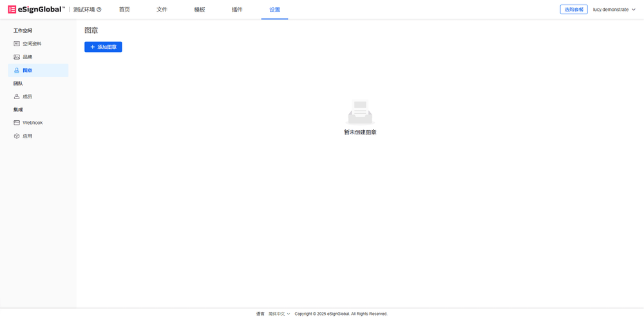Click the help icon beside 测试环境
Viewport: 644px width, 319px height.
click(x=99, y=10)
